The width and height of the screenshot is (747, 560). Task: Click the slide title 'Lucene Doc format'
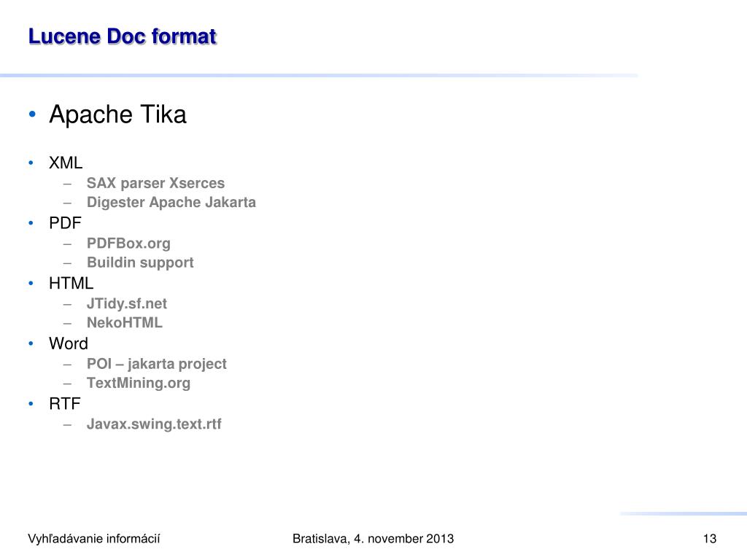(x=123, y=36)
